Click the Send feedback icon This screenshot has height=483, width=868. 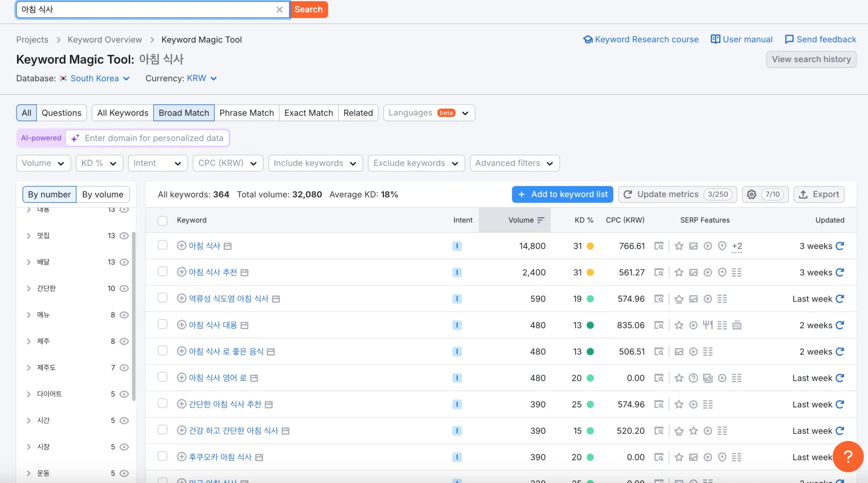tap(789, 39)
